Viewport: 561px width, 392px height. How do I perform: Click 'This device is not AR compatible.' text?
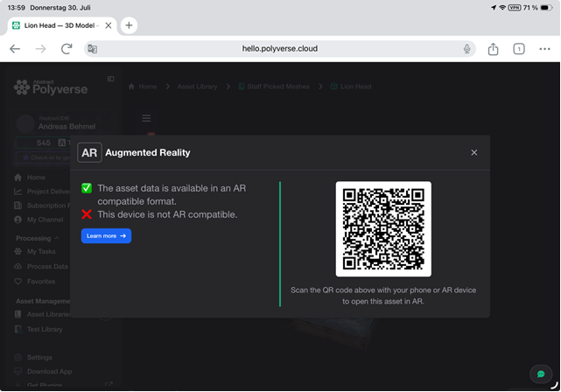click(x=167, y=214)
